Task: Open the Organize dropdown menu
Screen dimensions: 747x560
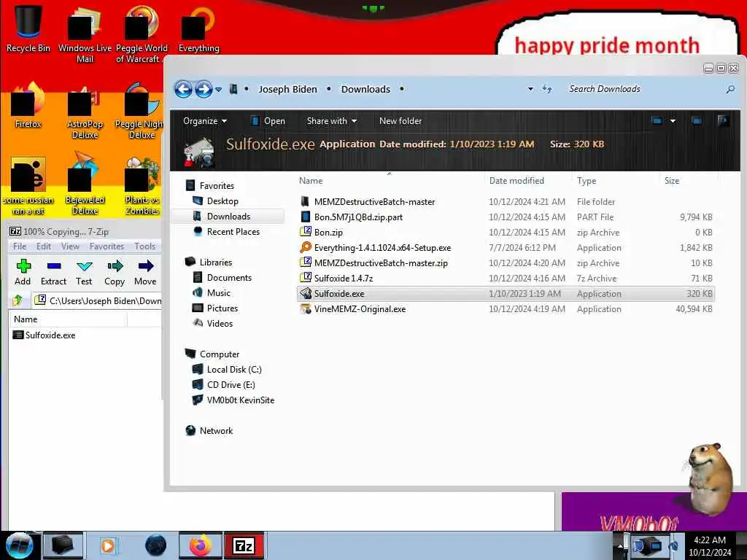Action: tap(205, 121)
